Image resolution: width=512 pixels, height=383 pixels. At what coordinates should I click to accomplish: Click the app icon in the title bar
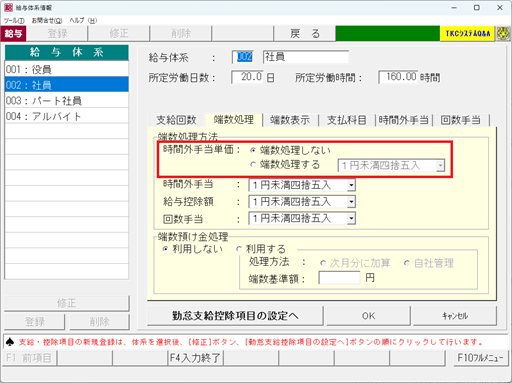pyautogui.click(x=8, y=7)
